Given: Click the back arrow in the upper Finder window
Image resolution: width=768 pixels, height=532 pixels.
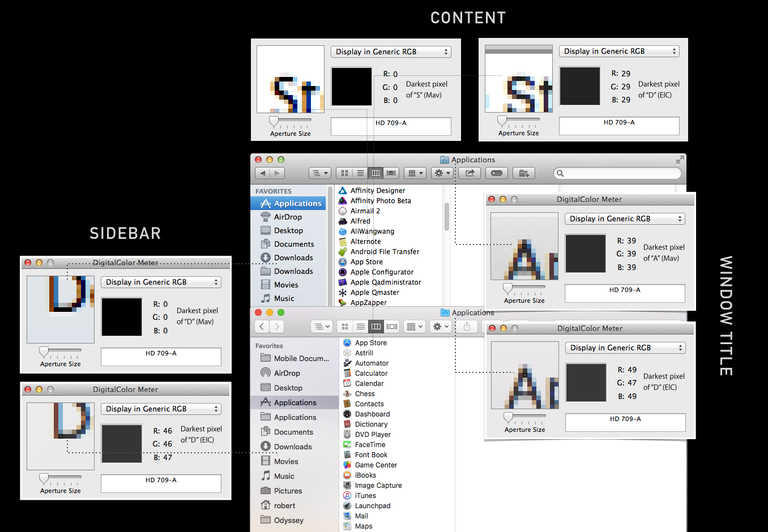Looking at the screenshot, I should pyautogui.click(x=263, y=173).
